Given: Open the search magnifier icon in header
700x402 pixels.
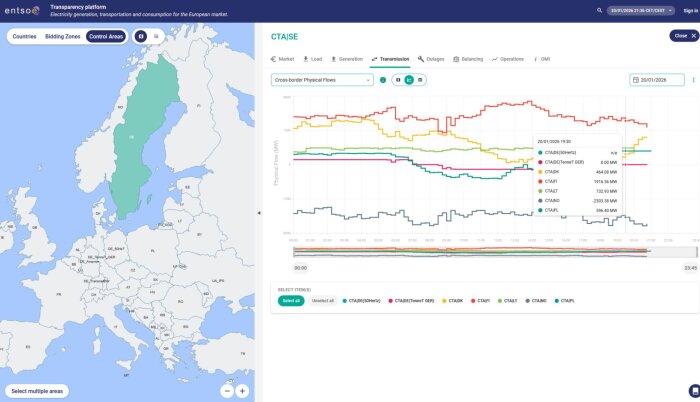Looking at the screenshot, I should pos(600,10).
